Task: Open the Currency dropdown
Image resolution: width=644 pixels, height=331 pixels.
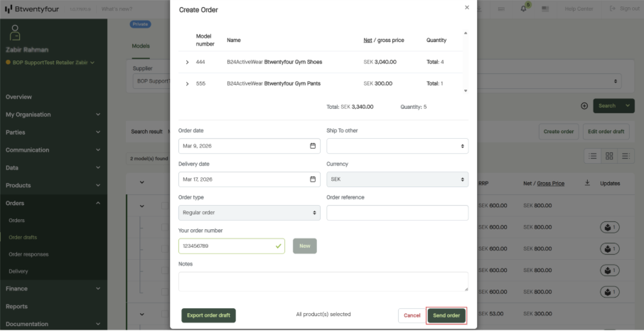Action: [397, 179]
